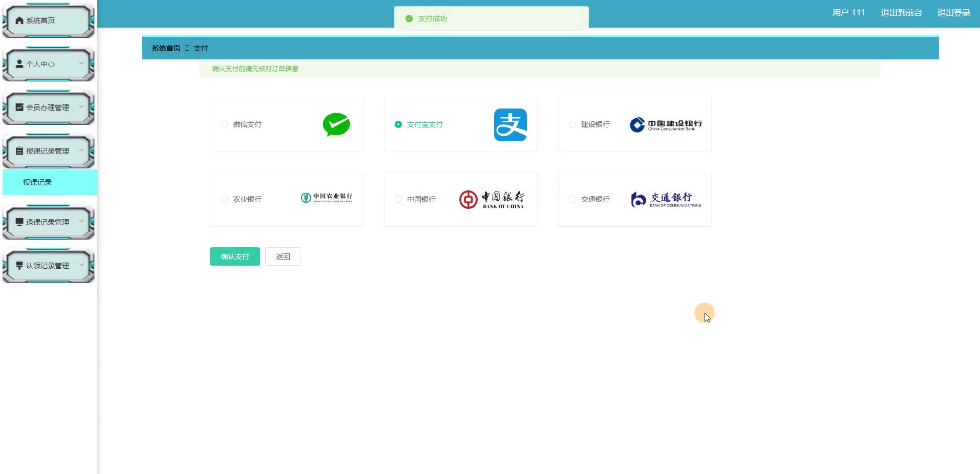Click the Alipay blue logo
This screenshot has height=474, width=980.
[x=510, y=125]
